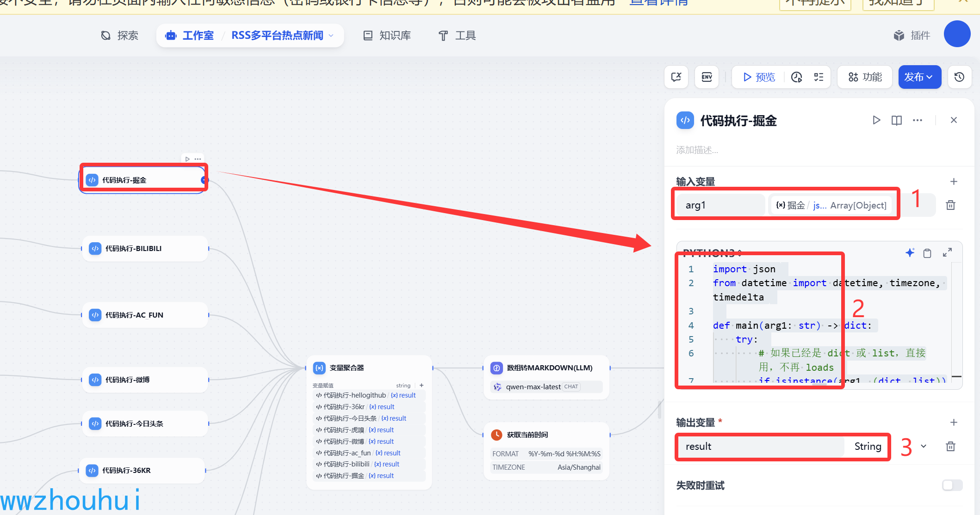The width and height of the screenshot is (980, 515).
Task: Add a new output variable
Action: (x=954, y=423)
